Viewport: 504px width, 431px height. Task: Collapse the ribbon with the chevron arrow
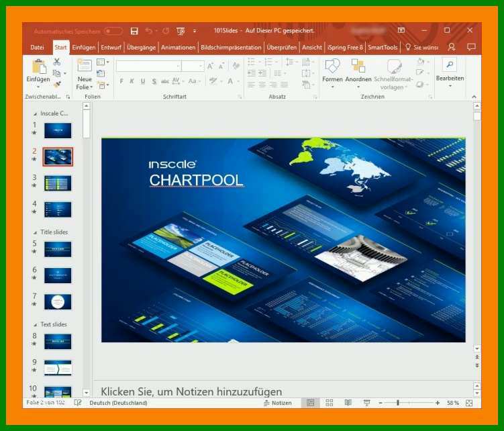pyautogui.click(x=474, y=97)
